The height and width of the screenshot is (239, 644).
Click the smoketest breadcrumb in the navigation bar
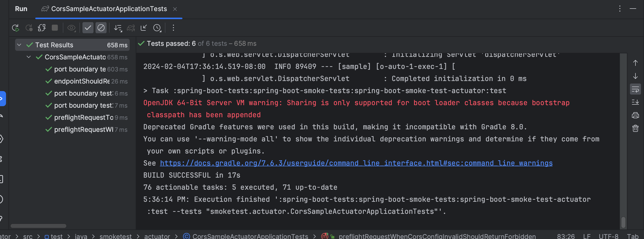[115, 236]
